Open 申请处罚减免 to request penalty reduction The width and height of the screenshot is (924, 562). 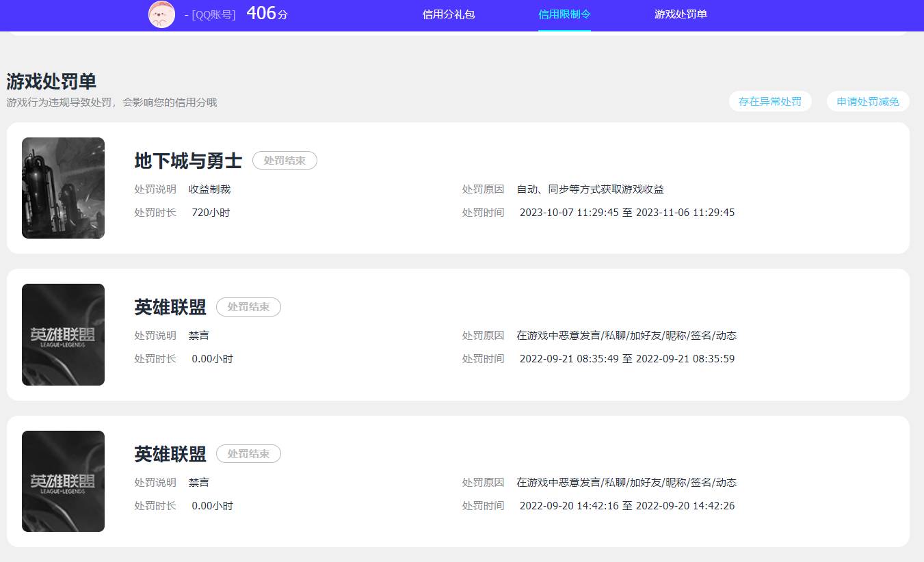point(868,101)
